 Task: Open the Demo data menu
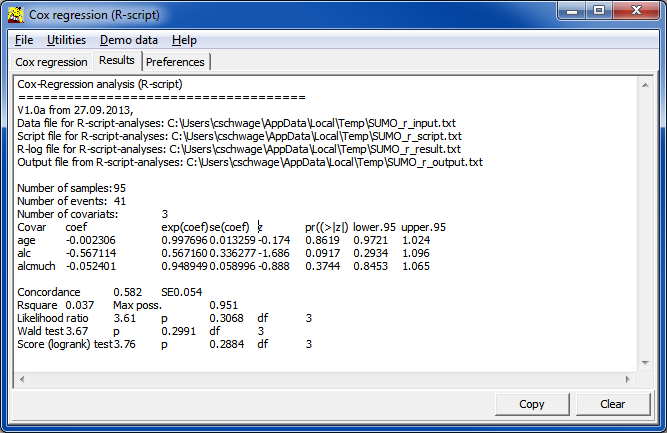coord(129,40)
